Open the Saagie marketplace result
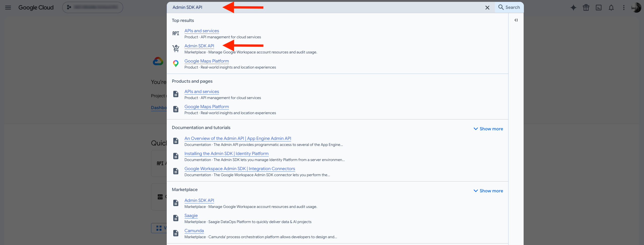This screenshot has width=644, height=245. click(191, 216)
